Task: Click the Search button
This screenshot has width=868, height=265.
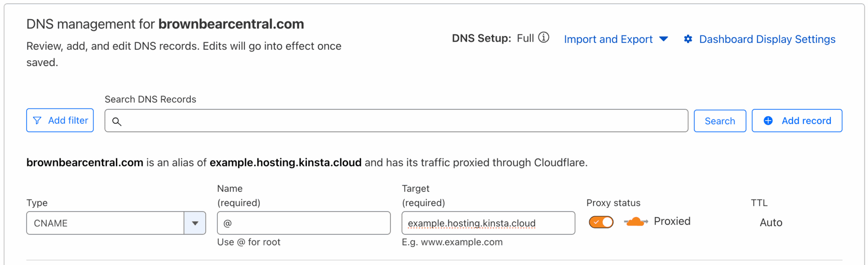Action: click(720, 121)
